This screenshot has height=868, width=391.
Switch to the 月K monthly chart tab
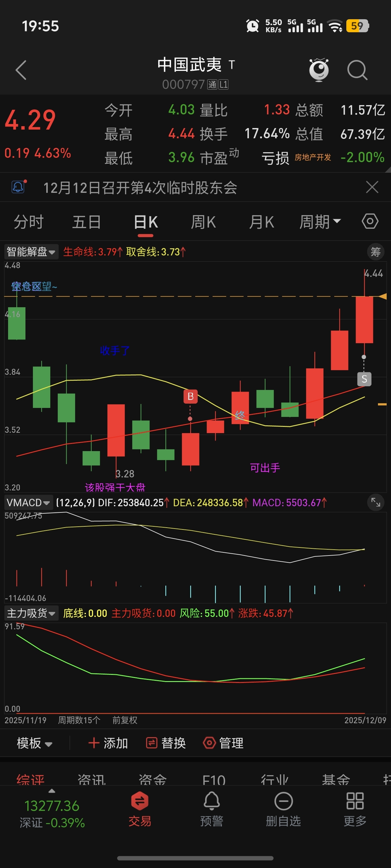262,222
